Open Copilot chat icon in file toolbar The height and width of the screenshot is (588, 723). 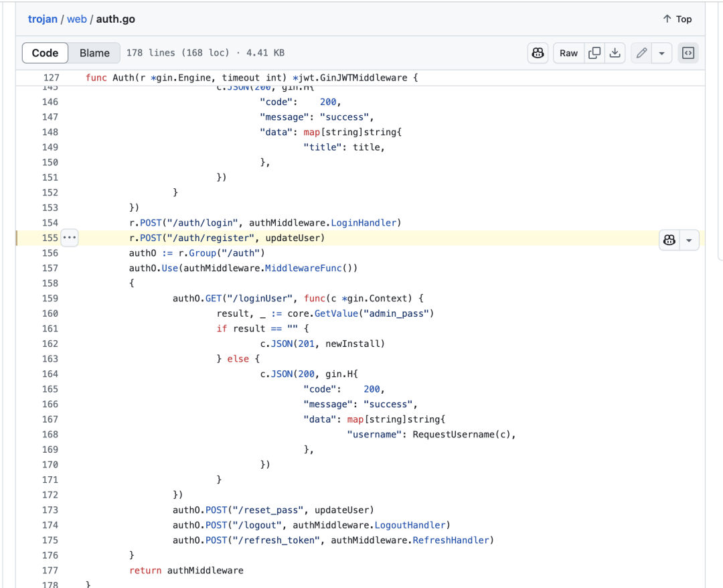538,53
